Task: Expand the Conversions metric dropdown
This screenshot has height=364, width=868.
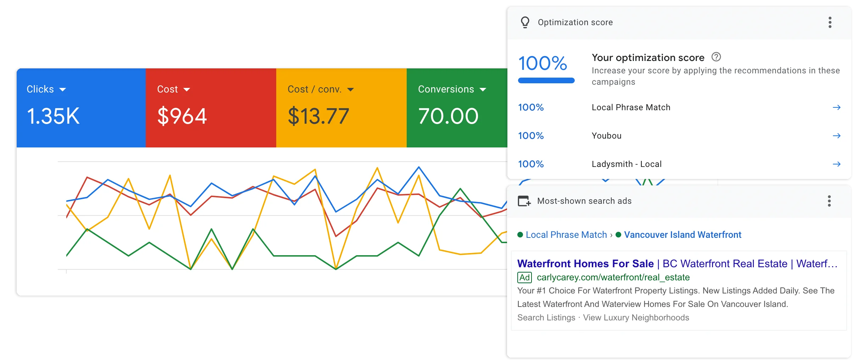Action: pos(483,90)
